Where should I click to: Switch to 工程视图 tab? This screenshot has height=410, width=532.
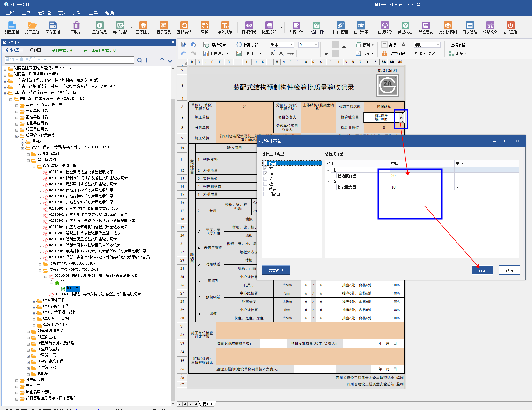(x=34, y=50)
